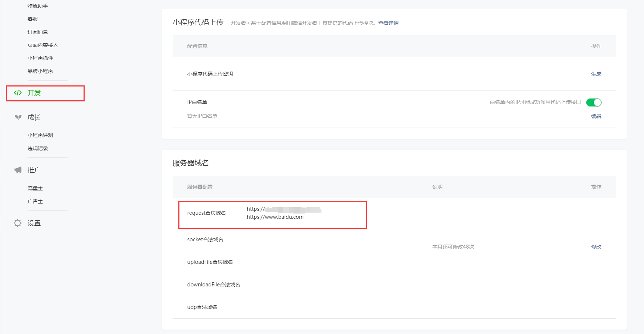Image resolution: width=644 pixels, height=334 pixels.
Task: Open 小程序插件 sidebar item
Action: (x=40, y=58)
